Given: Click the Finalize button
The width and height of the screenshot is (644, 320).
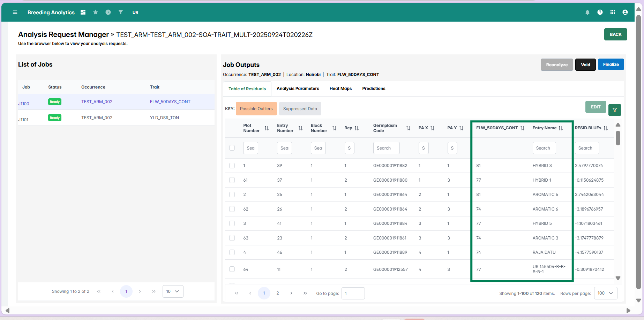Looking at the screenshot, I should [611, 64].
